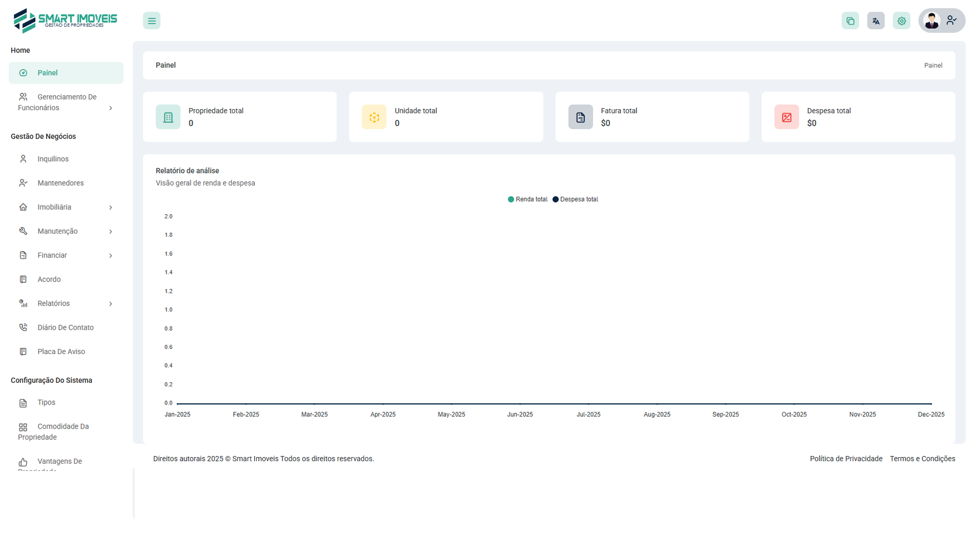Click the hamburger menu toggle button
This screenshot has width=980, height=551.
[152, 21]
